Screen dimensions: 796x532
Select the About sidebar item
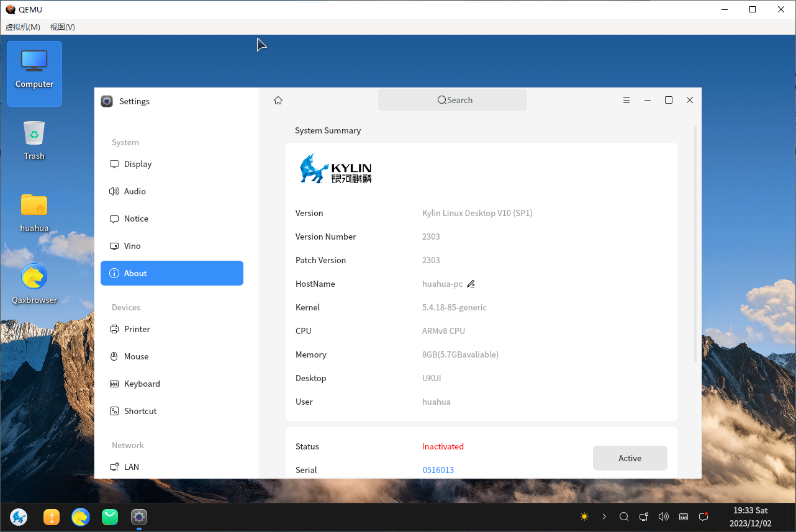[172, 273]
